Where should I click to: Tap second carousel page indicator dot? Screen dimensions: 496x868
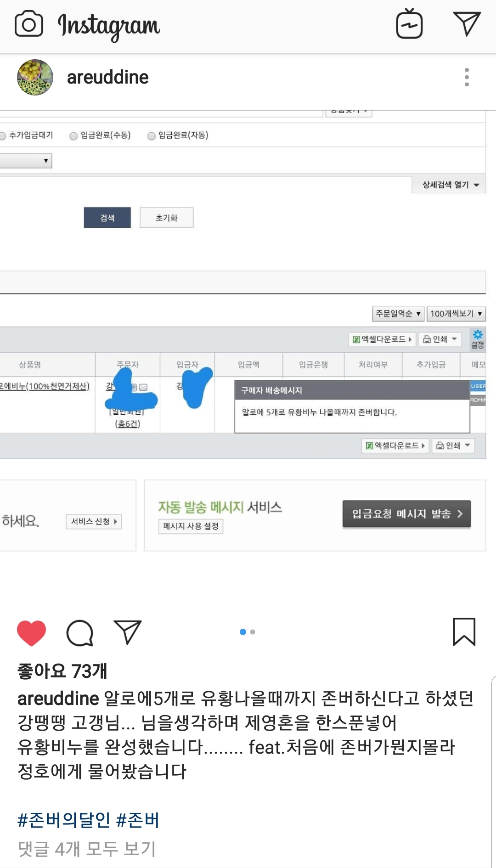pyautogui.click(x=253, y=632)
